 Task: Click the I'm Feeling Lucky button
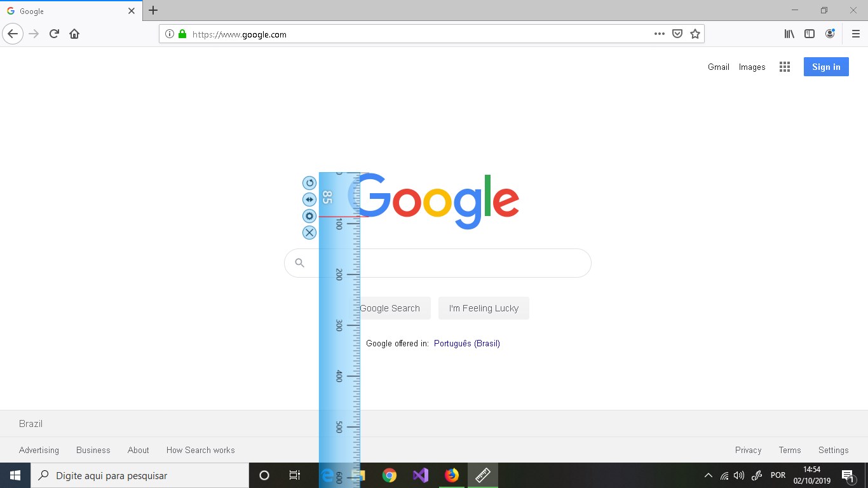tap(484, 308)
